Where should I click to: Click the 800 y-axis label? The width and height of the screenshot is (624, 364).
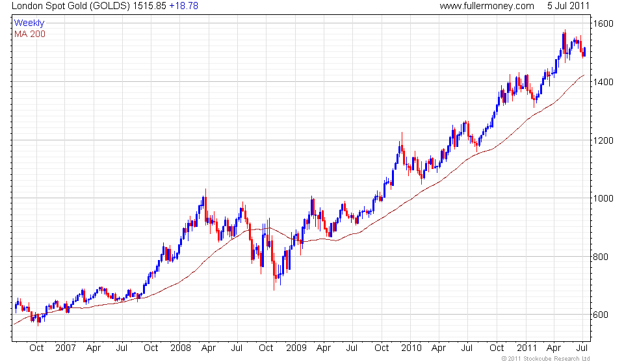[x=601, y=257]
